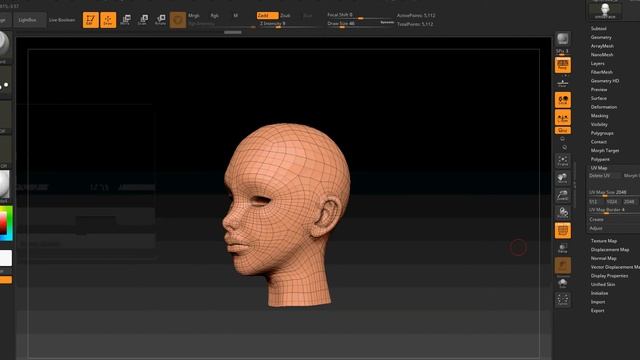640x360 pixels.
Task: Click the Gizmo 3D circular icon
Action: point(178,20)
